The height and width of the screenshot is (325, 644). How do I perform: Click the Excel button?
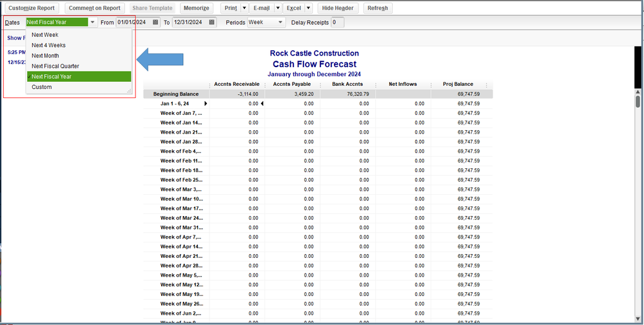(x=293, y=8)
